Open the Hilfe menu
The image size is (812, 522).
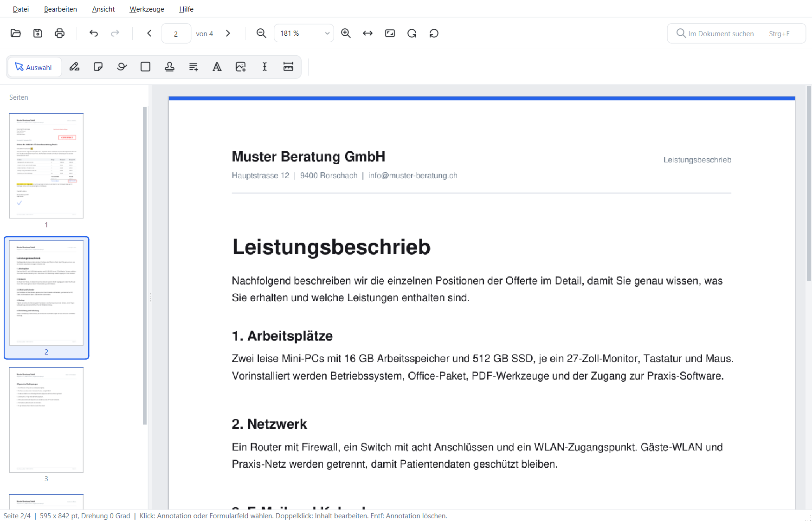186,9
